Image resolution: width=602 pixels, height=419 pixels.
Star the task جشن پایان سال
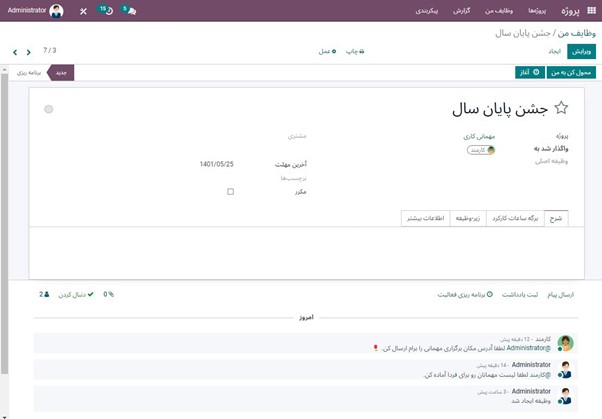[561, 108]
